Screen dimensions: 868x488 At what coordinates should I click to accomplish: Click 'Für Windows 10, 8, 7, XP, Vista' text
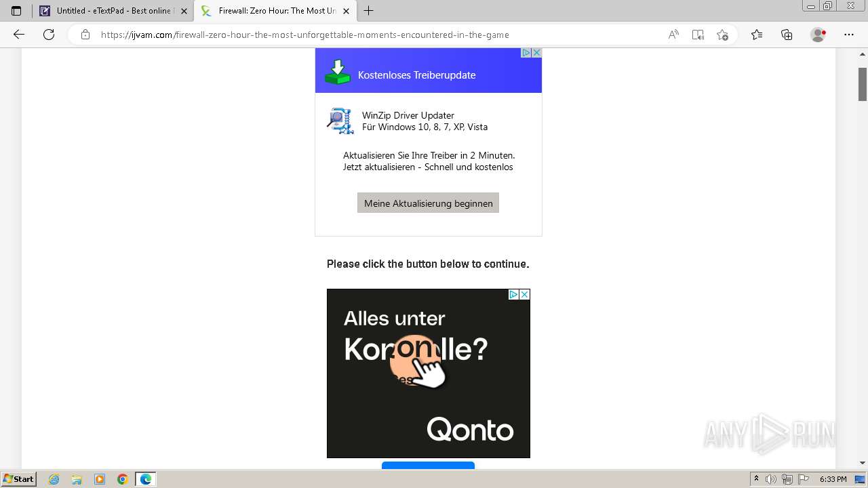tap(425, 127)
